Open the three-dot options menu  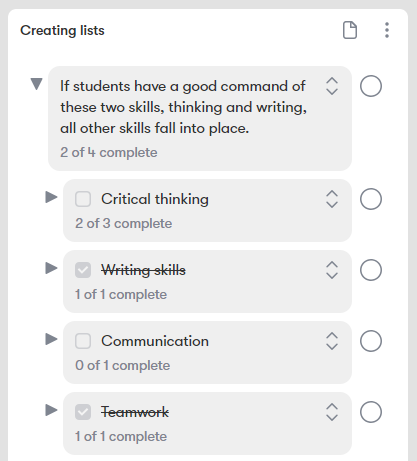pyautogui.click(x=387, y=30)
